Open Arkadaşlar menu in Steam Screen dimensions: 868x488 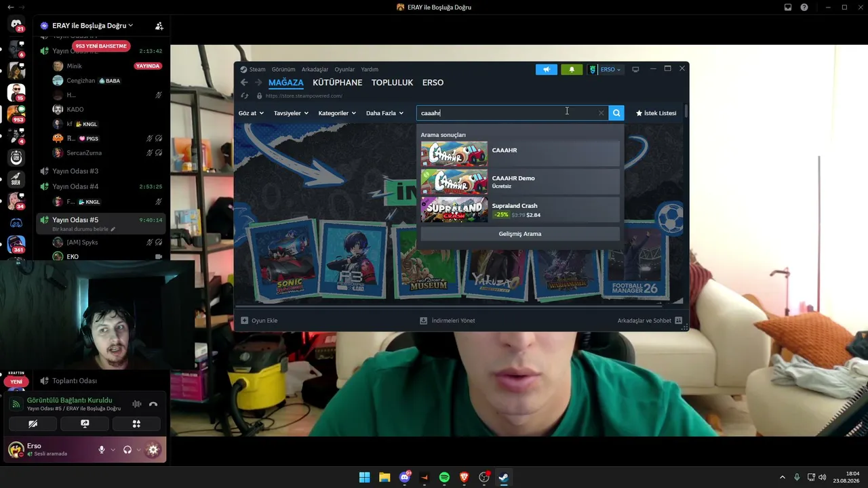coord(315,69)
